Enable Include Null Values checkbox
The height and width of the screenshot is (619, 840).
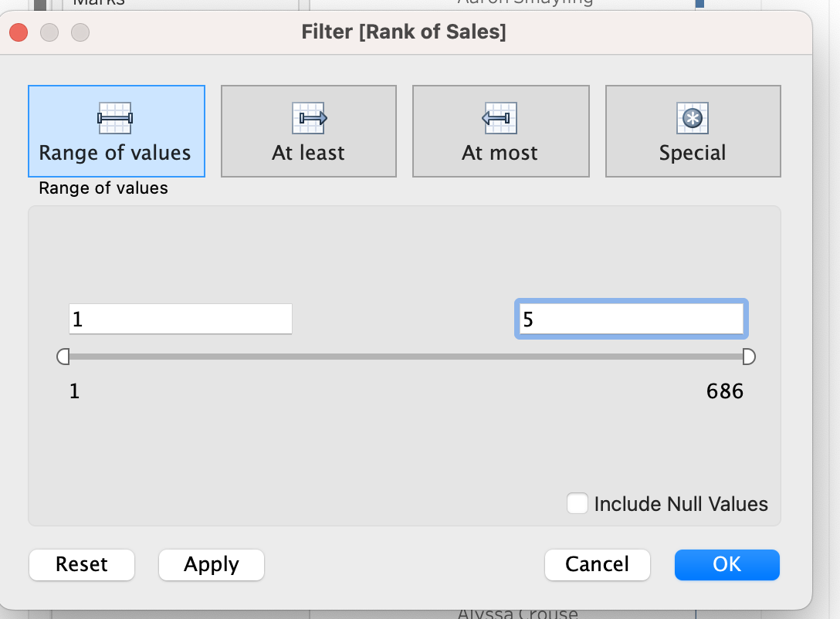point(577,503)
